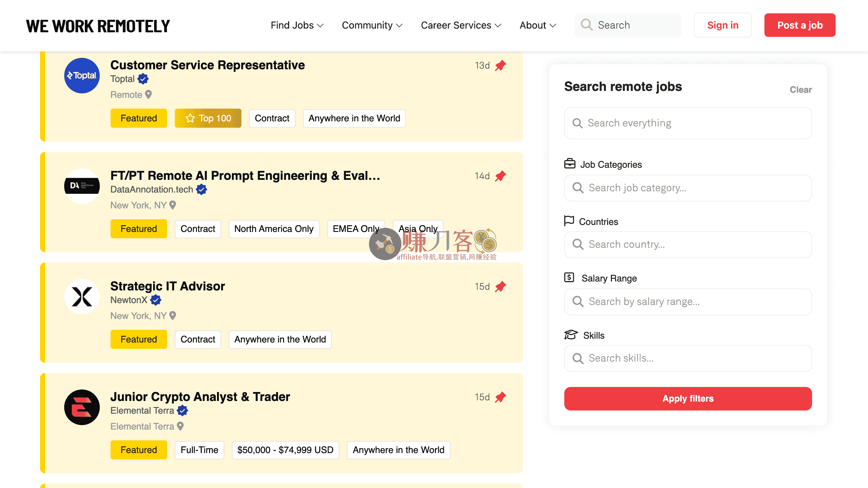The height and width of the screenshot is (488, 868).
Task: Click the Top 100 badge on Toptal job
Action: (x=208, y=118)
